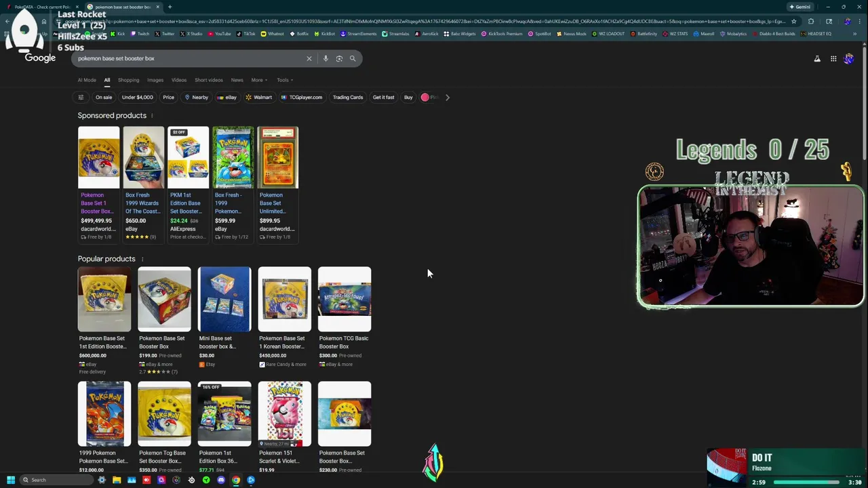Switch to Chrome in the taskbar

pyautogui.click(x=236, y=480)
